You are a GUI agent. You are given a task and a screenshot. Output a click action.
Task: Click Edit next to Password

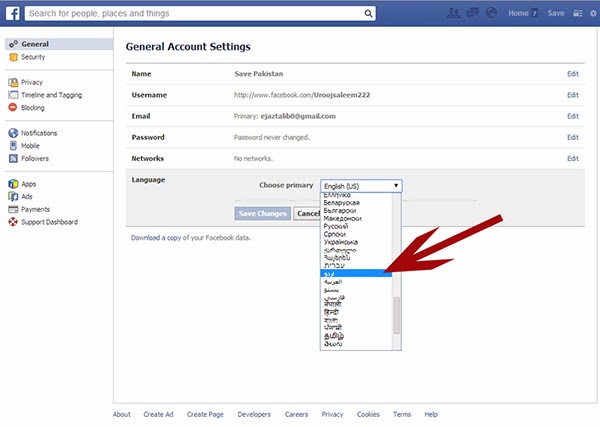(x=573, y=137)
